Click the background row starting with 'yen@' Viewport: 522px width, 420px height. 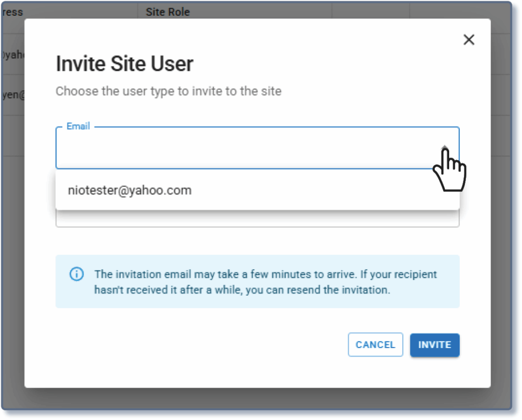coord(12,95)
